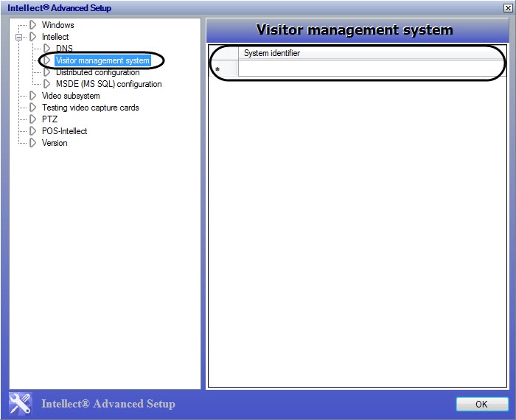
Task: Select the PTZ tree item
Action: (x=49, y=119)
